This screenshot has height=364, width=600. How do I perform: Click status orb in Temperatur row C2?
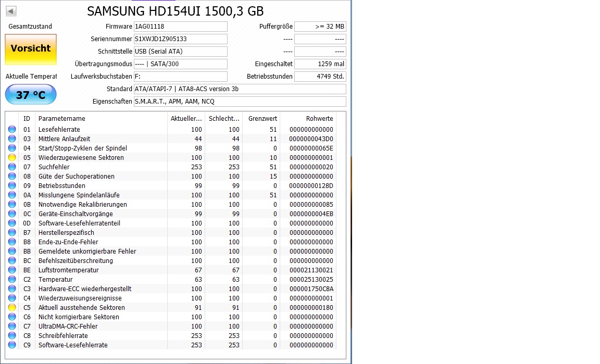12,280
